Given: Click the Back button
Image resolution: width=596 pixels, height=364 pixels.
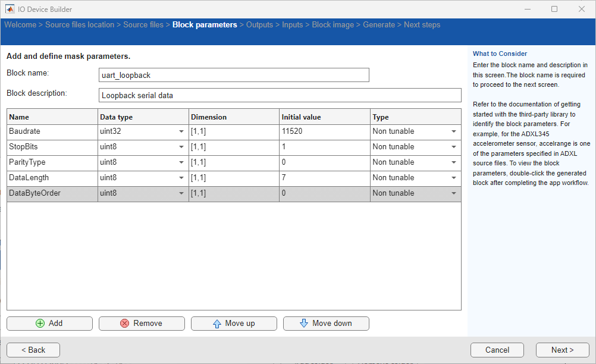Looking at the screenshot, I should coord(33,350).
